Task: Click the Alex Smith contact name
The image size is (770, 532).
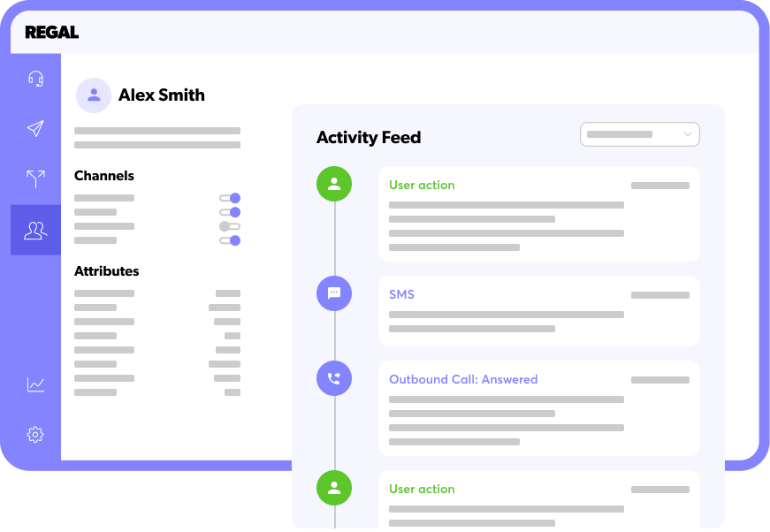Action: pos(162,95)
